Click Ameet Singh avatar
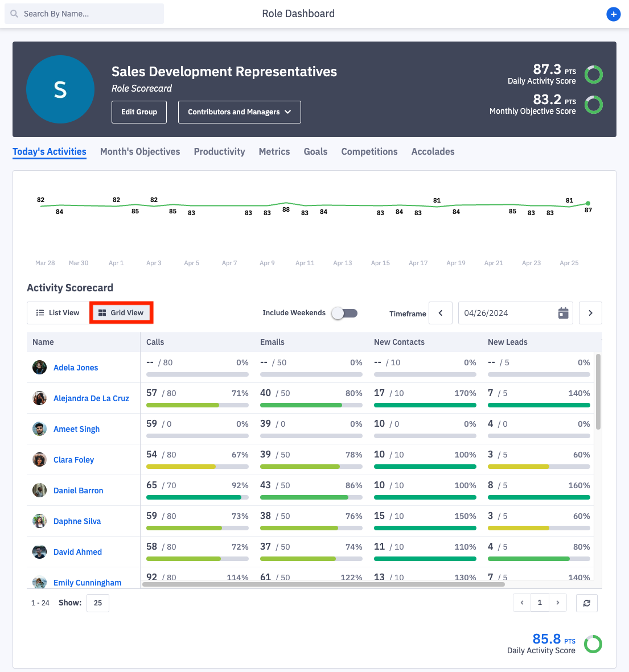Screen dimensions: 629x672 coord(39,429)
